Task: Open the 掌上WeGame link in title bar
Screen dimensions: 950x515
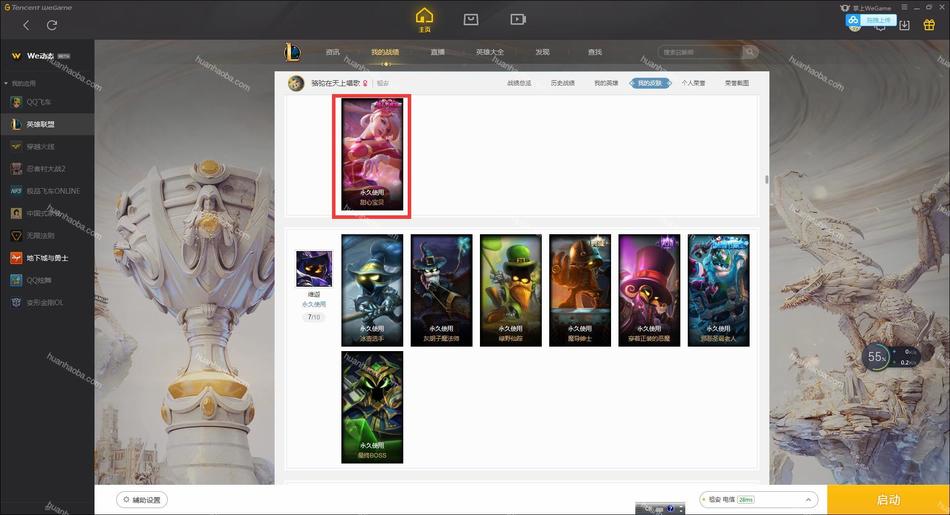Action: tap(866, 8)
